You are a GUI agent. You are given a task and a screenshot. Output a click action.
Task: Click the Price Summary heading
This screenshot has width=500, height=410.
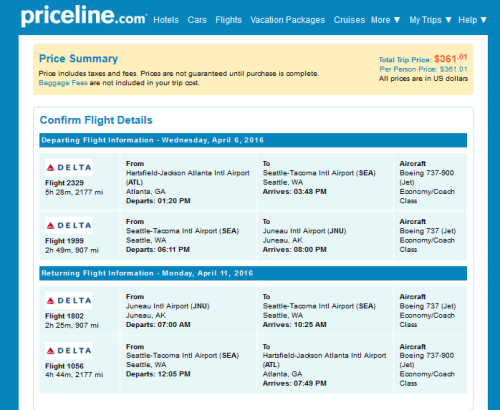tap(78, 59)
